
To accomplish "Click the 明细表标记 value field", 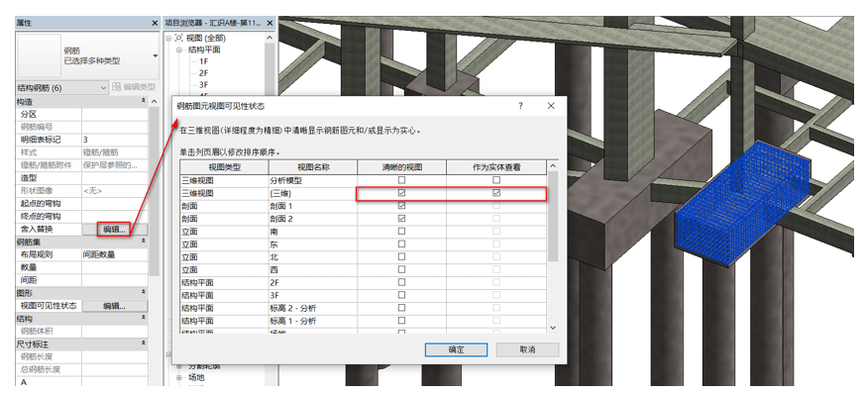I will tap(115, 140).
